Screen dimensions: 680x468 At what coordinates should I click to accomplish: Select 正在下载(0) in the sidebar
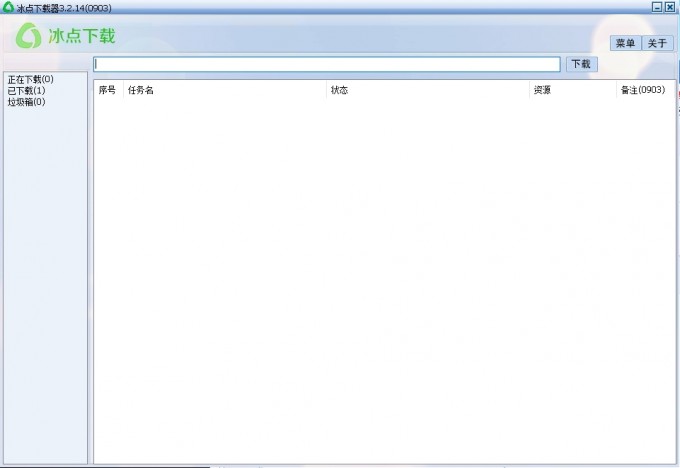(30, 79)
